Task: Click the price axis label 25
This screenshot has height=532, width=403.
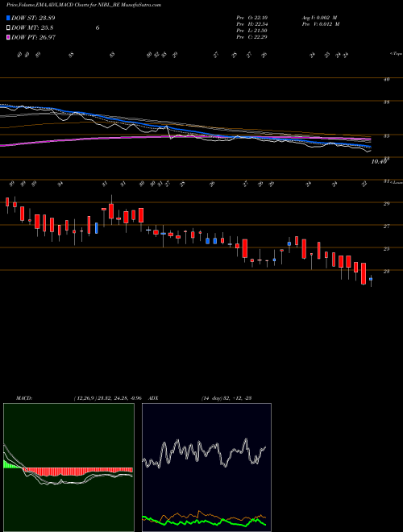Action: pos(386,249)
